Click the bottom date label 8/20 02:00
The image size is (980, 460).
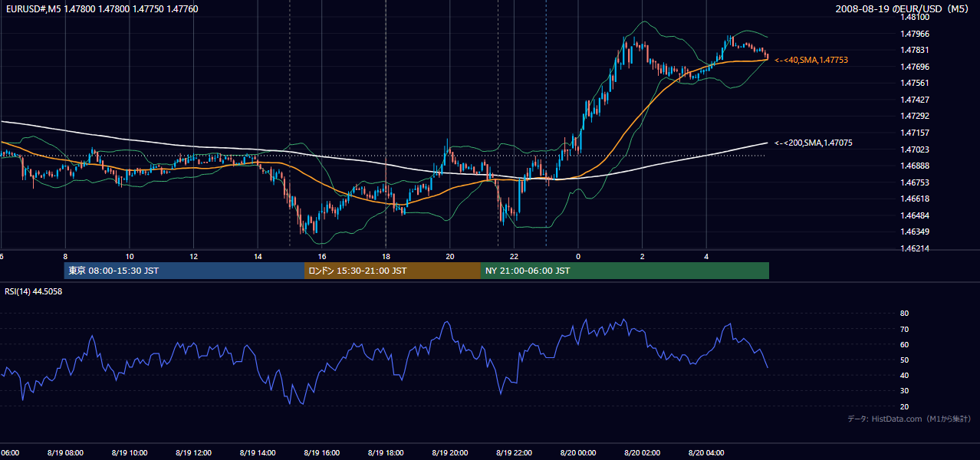643,453
